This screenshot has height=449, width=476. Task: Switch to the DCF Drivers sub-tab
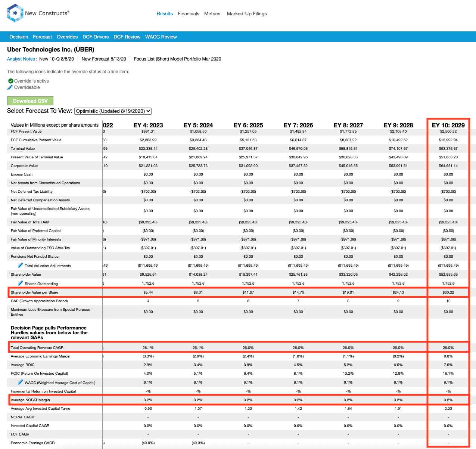pyautogui.click(x=96, y=37)
